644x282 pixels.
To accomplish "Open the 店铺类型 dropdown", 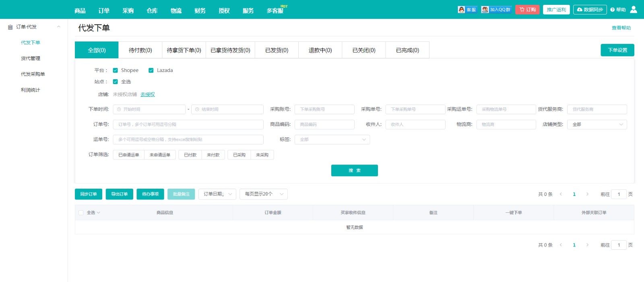I will [597, 125].
